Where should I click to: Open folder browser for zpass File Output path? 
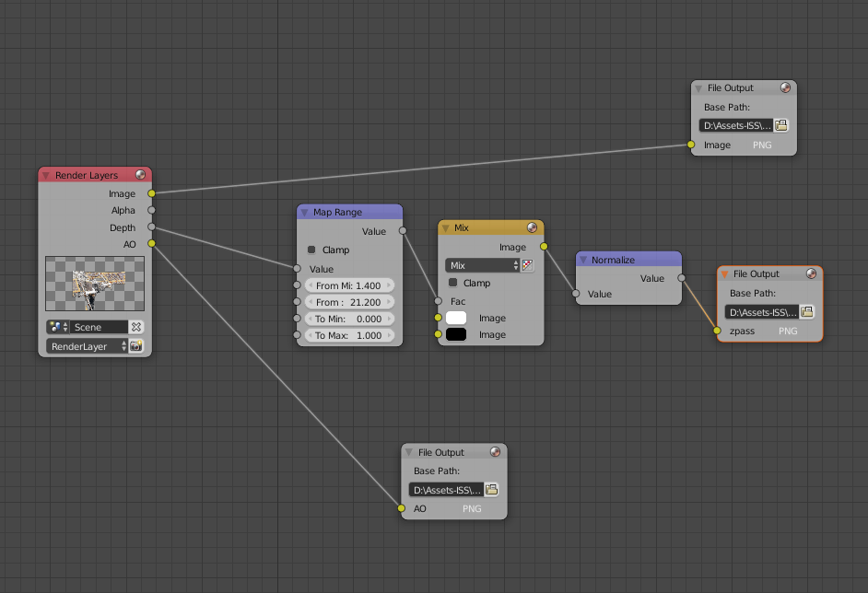807,312
